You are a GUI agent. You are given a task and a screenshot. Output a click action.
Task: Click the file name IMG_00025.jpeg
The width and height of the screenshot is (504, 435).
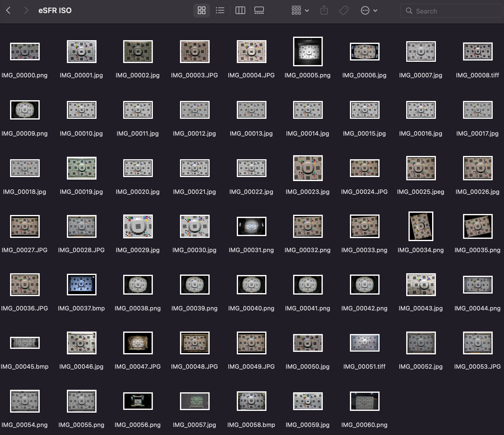(x=421, y=192)
